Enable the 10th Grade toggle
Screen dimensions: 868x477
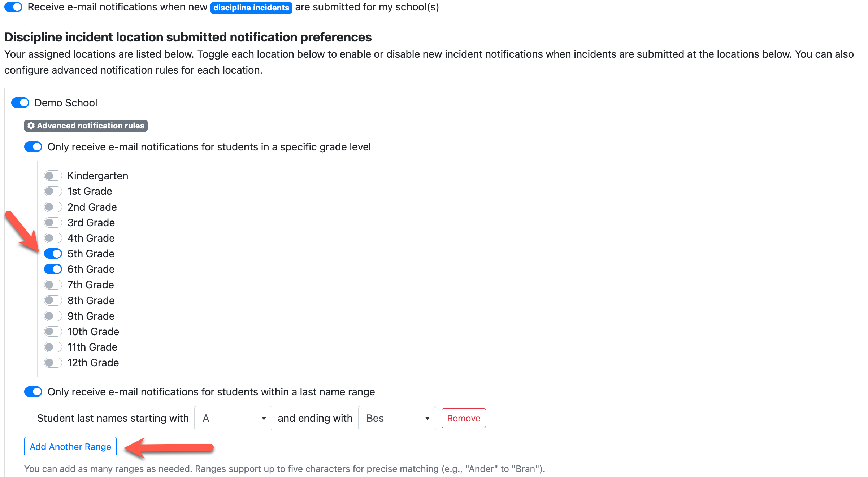point(53,332)
